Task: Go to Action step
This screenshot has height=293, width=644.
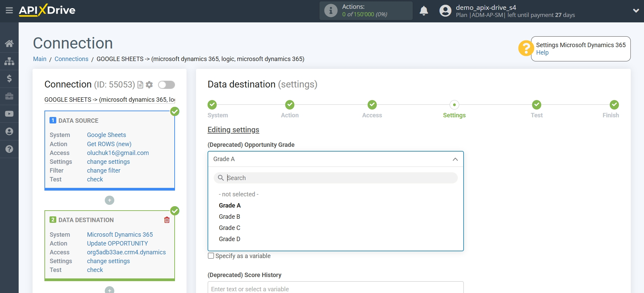Action: [290, 105]
